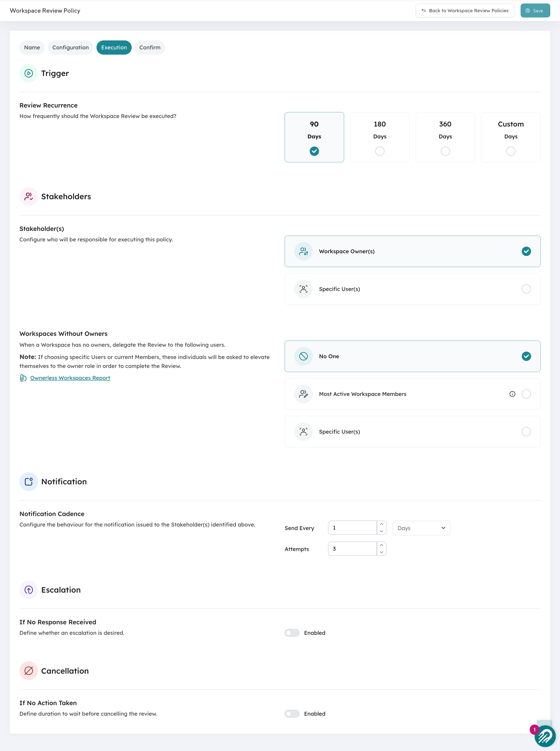This screenshot has height=751, width=560.
Task: Click the Enabled label under Cancellation
Action: (x=315, y=714)
